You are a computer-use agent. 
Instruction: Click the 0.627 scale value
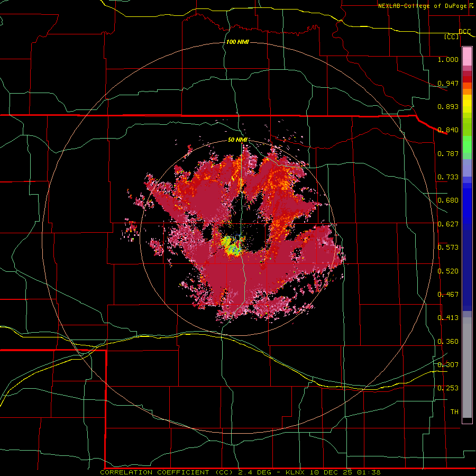point(448,224)
